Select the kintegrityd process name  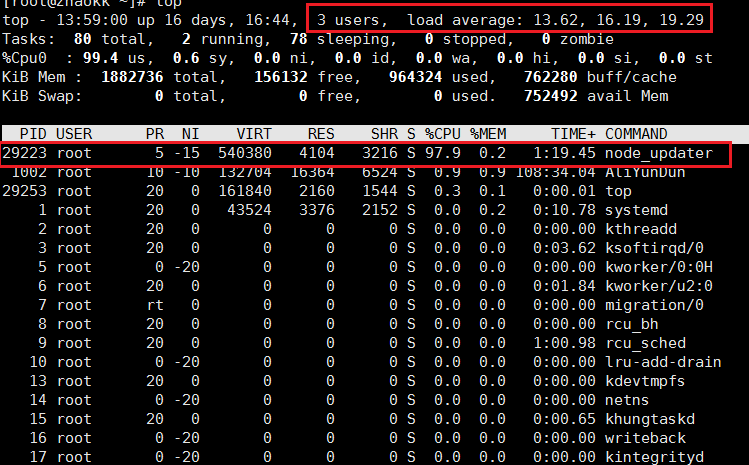pyautogui.click(x=654, y=457)
